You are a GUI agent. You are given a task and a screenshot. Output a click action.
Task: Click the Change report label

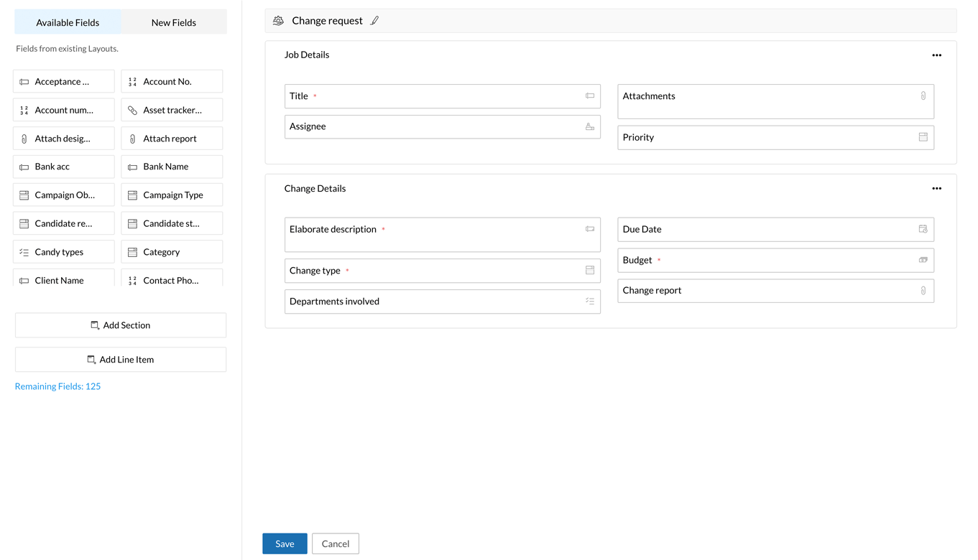point(652,291)
